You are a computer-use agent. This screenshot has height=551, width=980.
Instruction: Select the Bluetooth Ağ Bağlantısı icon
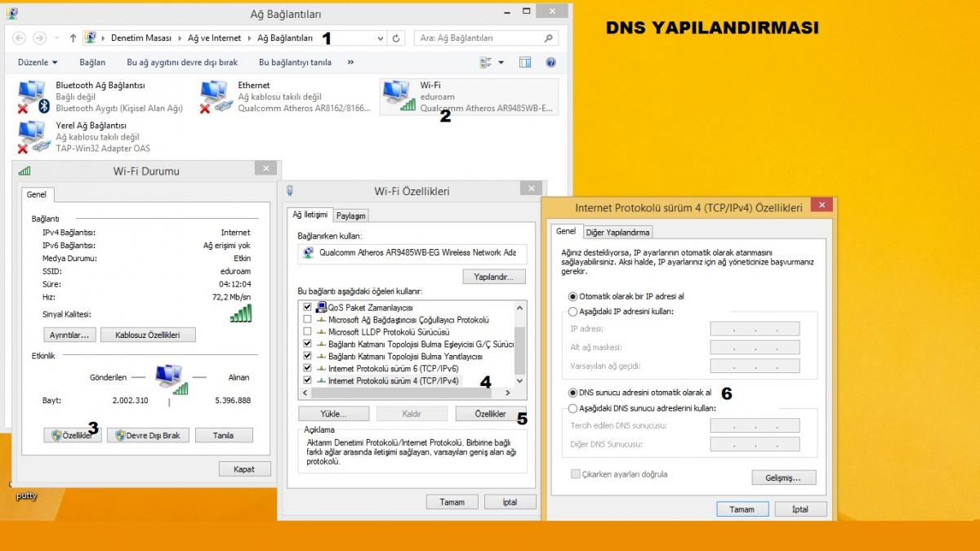click(33, 96)
